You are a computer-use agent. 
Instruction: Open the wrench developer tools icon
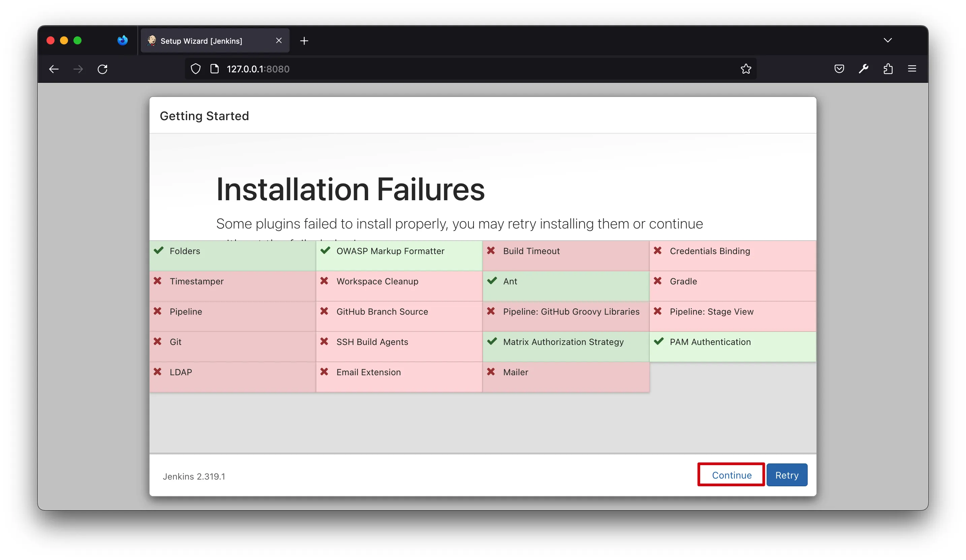coord(863,69)
